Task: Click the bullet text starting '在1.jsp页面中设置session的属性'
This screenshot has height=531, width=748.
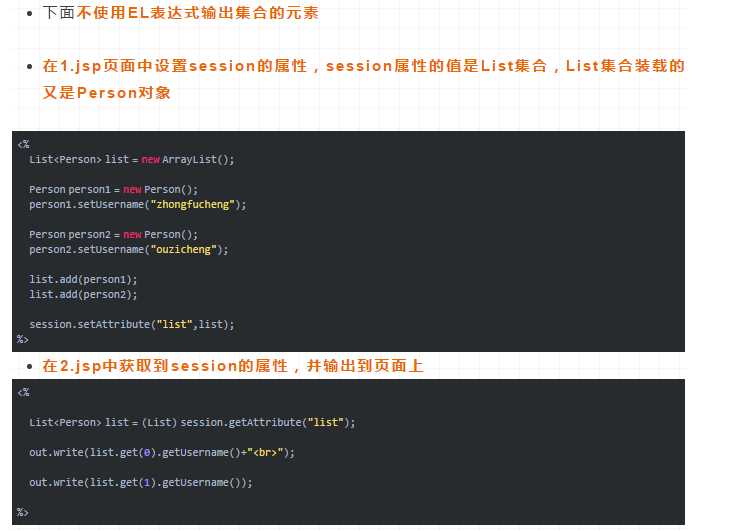Action: click(x=364, y=79)
